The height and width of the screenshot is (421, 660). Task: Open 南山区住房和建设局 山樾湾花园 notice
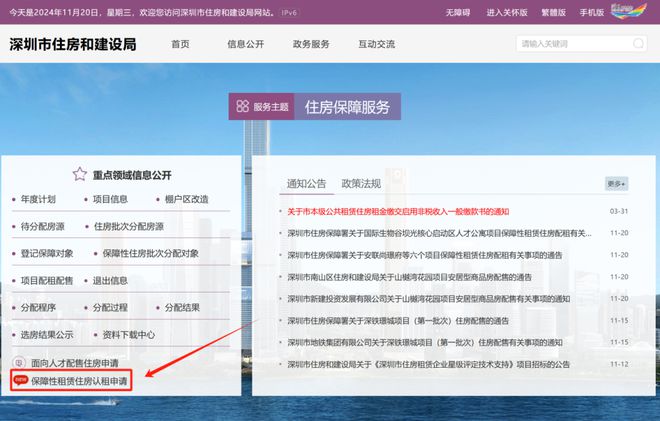pyautogui.click(x=409, y=277)
